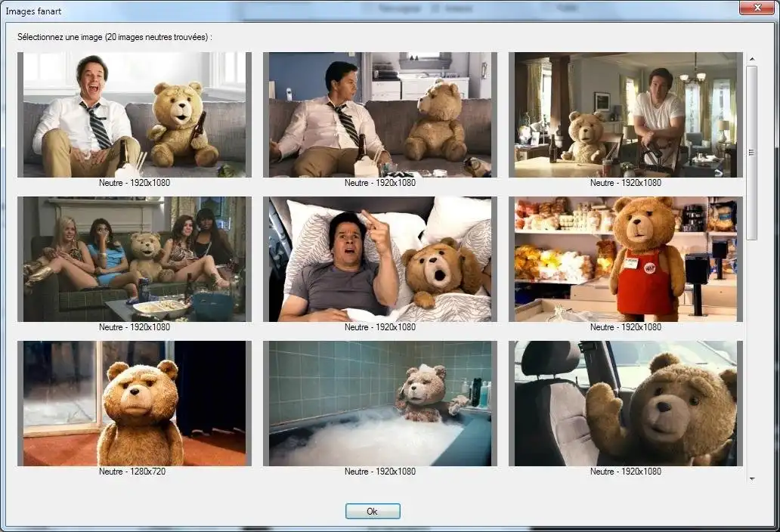Click the Ok button

click(373, 511)
